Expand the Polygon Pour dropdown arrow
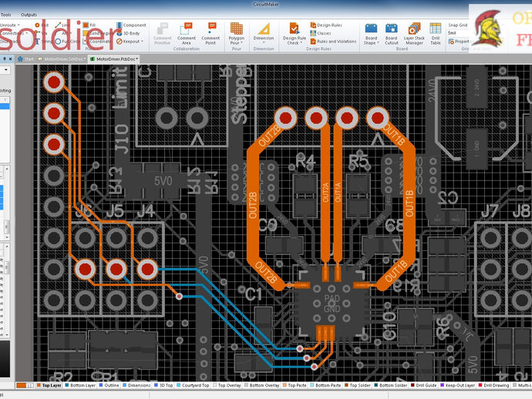The height and width of the screenshot is (399, 532). (x=241, y=43)
